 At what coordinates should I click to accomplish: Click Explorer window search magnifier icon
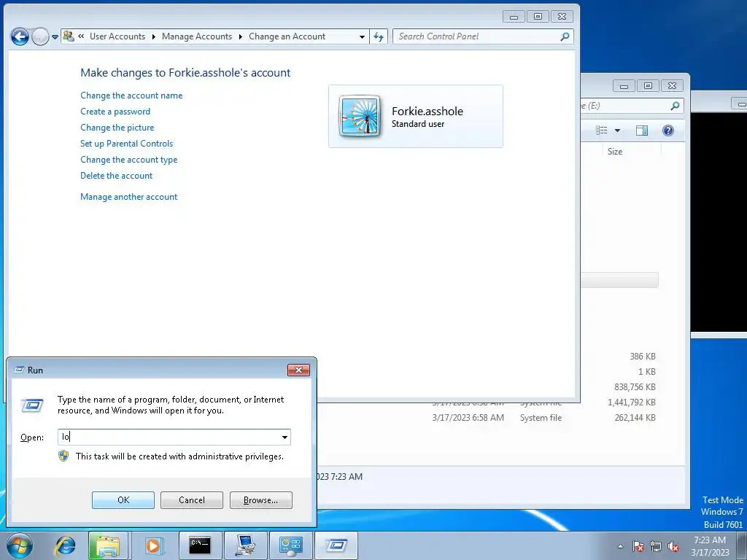tap(675, 106)
